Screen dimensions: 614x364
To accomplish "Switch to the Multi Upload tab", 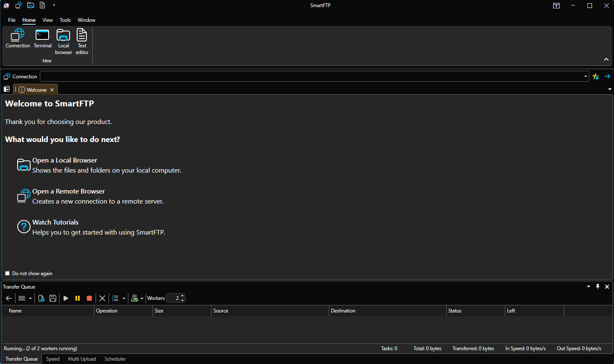I will click(82, 359).
